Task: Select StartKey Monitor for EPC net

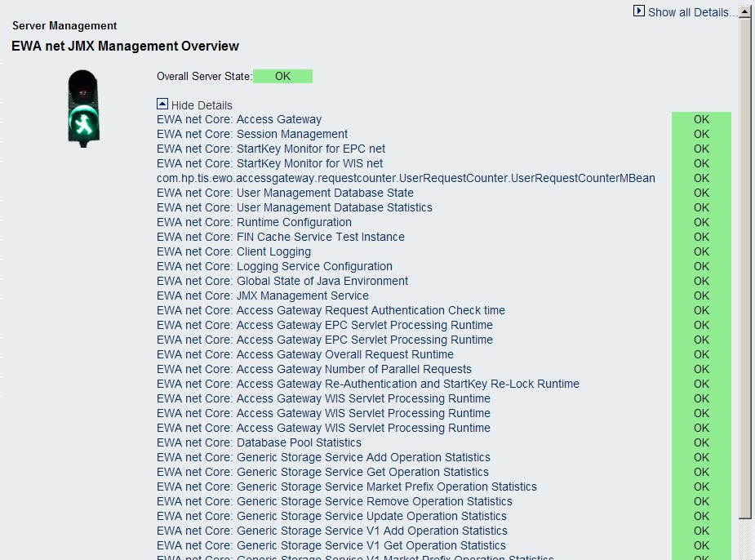Action: point(271,149)
